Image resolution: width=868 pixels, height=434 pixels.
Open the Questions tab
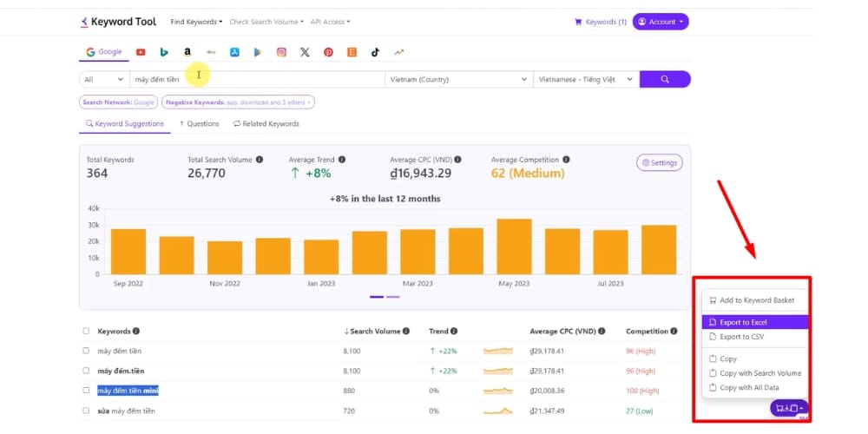pyautogui.click(x=200, y=123)
